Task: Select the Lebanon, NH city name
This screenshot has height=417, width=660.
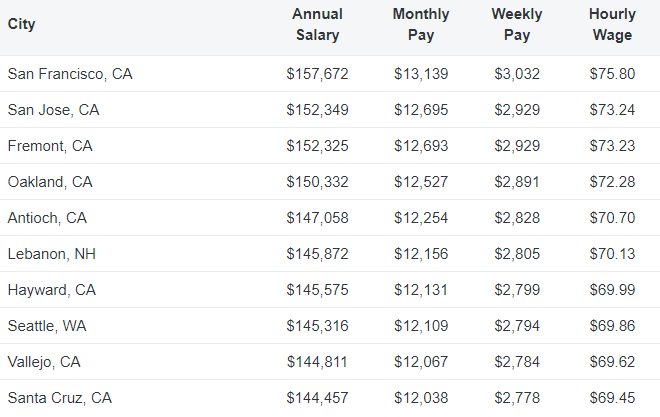Action: tap(51, 254)
